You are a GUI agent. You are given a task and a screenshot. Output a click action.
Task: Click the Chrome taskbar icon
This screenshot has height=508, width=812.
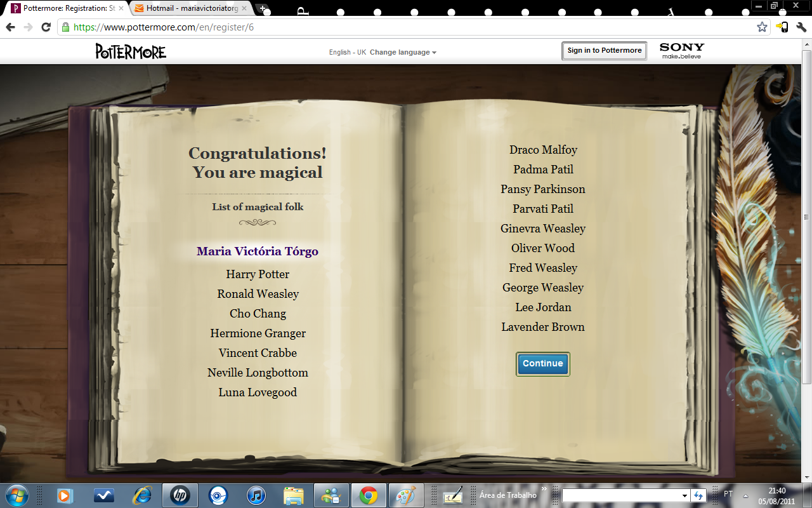pos(369,495)
